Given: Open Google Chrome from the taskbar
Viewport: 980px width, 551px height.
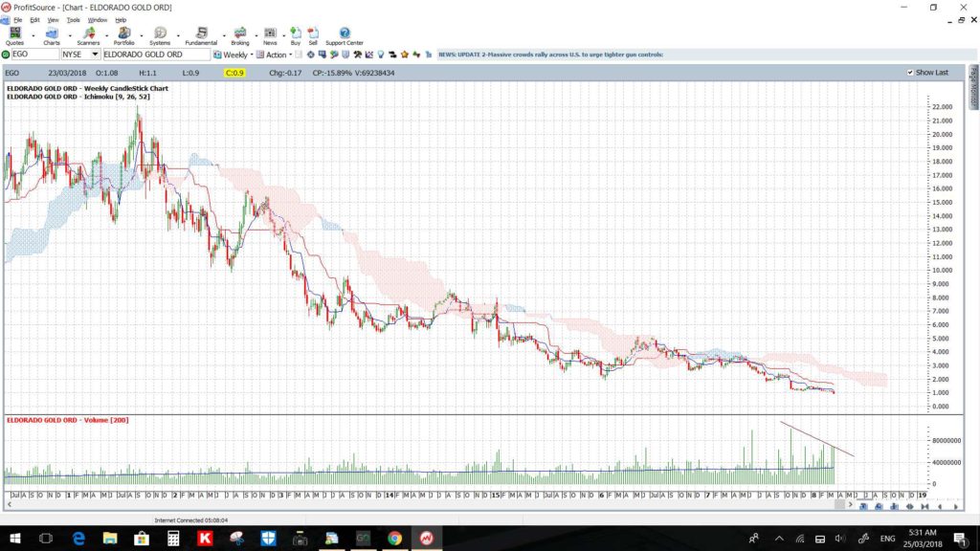Looking at the screenshot, I should (x=394, y=538).
